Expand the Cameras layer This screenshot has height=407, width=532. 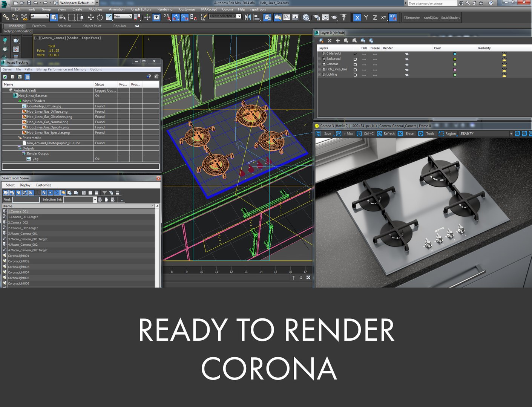point(320,64)
